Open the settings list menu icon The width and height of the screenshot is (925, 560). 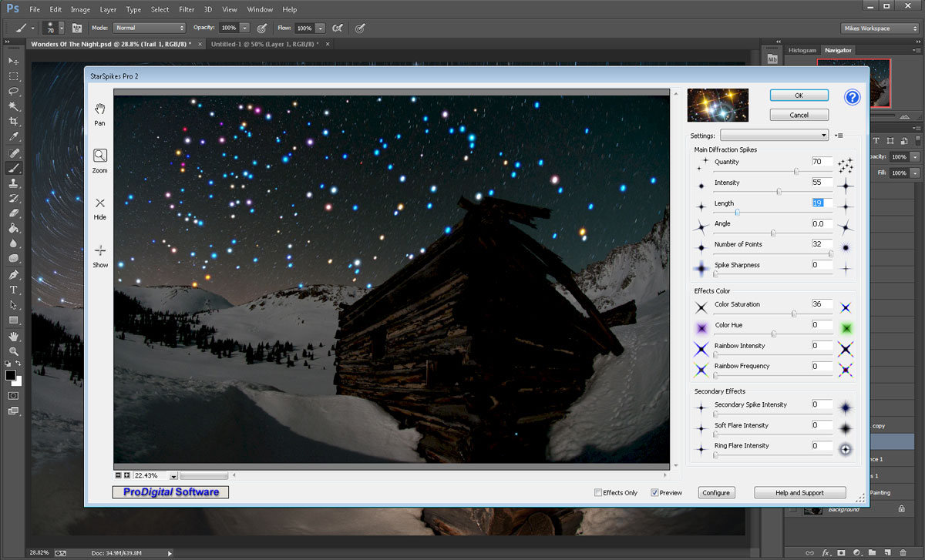point(839,136)
